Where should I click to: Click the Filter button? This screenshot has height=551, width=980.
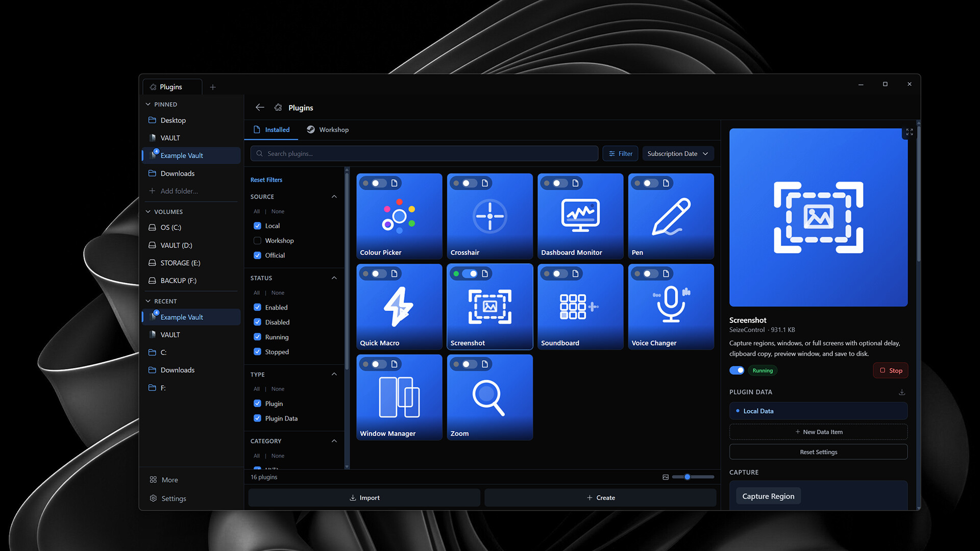pyautogui.click(x=620, y=154)
